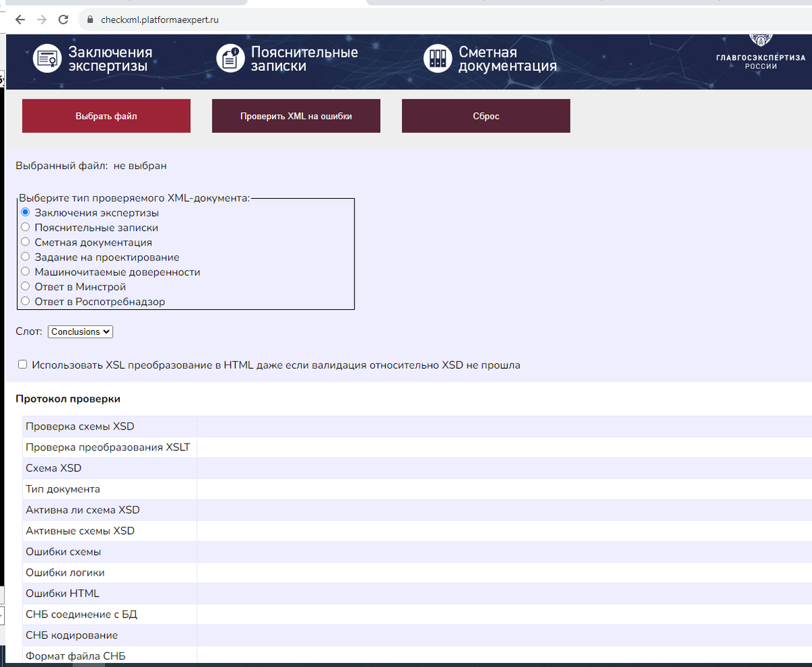This screenshot has height=667, width=812.
Task: Click the Выбрать файл button
Action: pos(106,115)
